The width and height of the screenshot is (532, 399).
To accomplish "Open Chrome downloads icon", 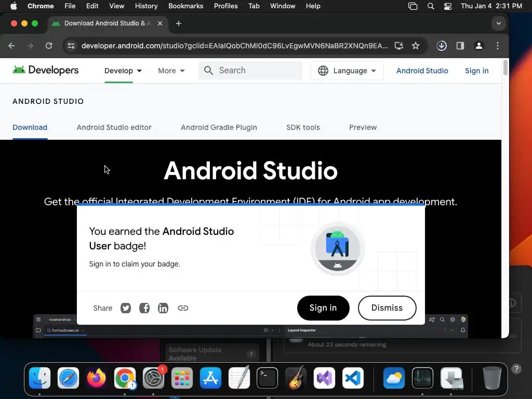I will [442, 46].
